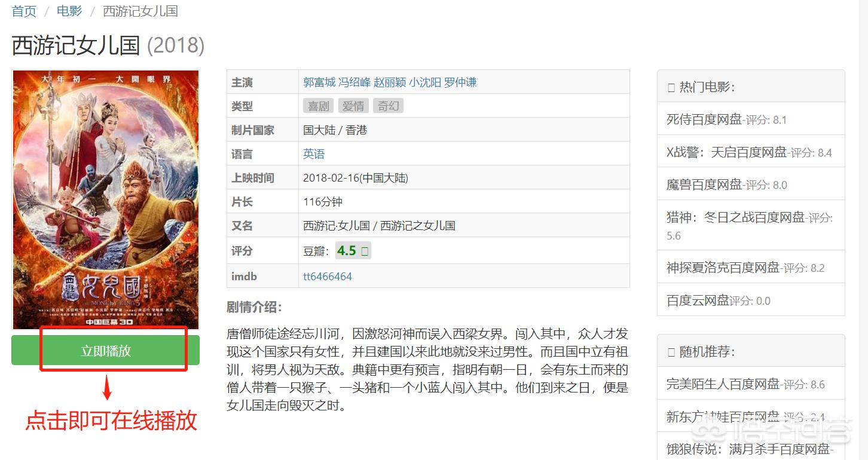Open actor link 罗仲谦

tap(460, 82)
